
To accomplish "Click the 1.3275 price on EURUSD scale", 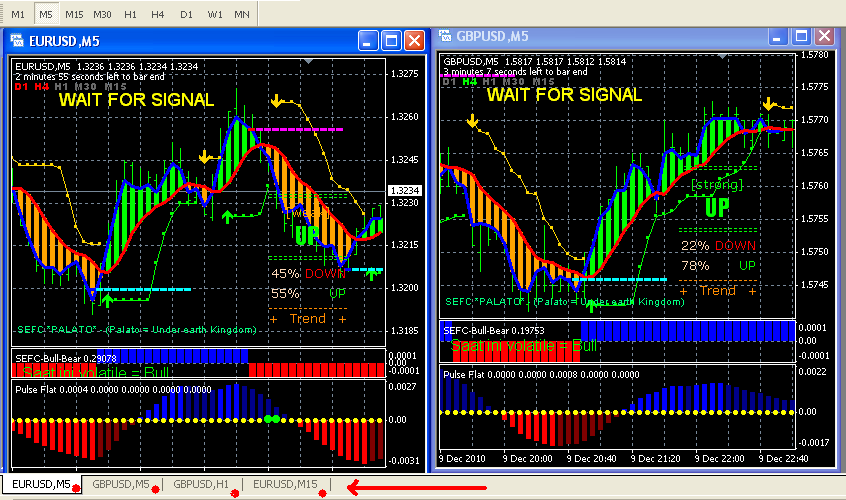I will (x=404, y=74).
